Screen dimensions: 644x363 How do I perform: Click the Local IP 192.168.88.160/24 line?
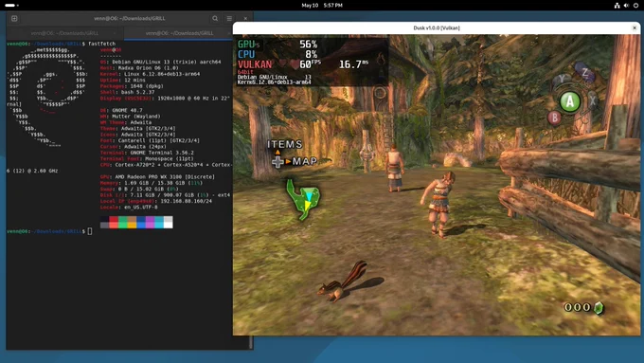pyautogui.click(x=156, y=201)
